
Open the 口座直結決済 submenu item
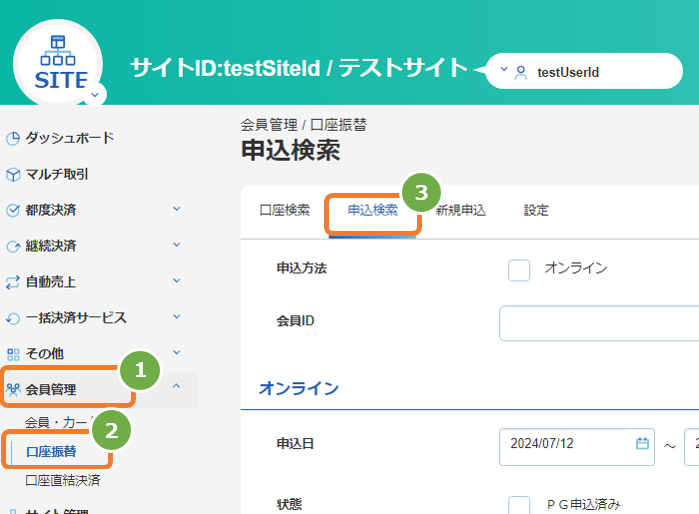[x=63, y=480]
